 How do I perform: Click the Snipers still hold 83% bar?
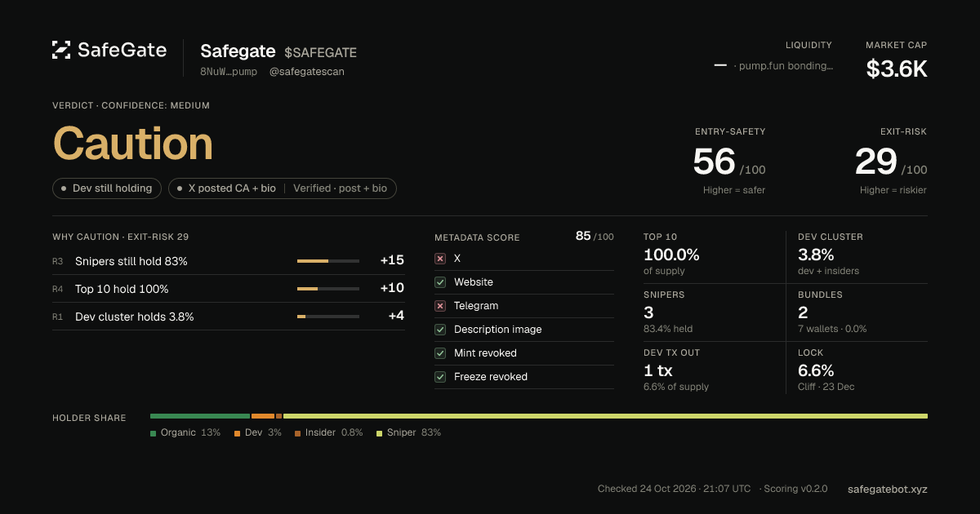pos(328,261)
